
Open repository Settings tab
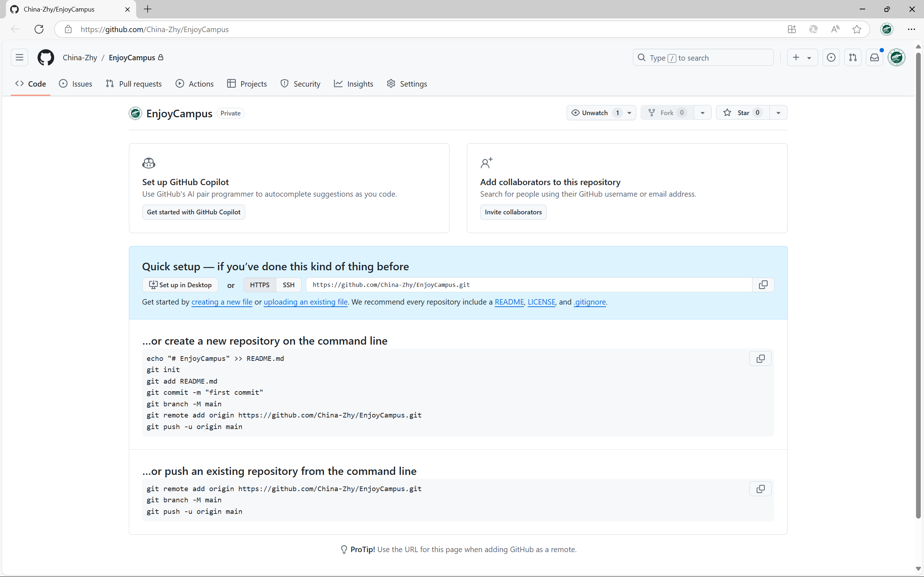(x=407, y=84)
